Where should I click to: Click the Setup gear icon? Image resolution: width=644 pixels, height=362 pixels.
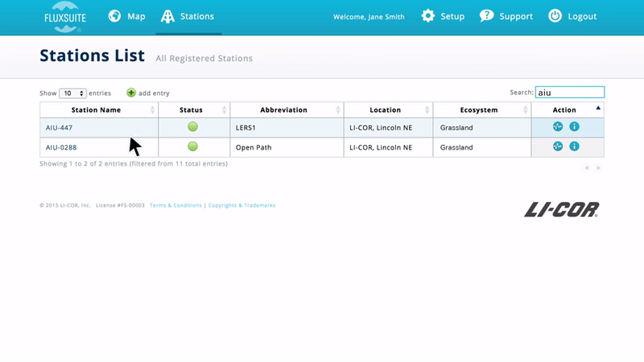pyautogui.click(x=428, y=16)
